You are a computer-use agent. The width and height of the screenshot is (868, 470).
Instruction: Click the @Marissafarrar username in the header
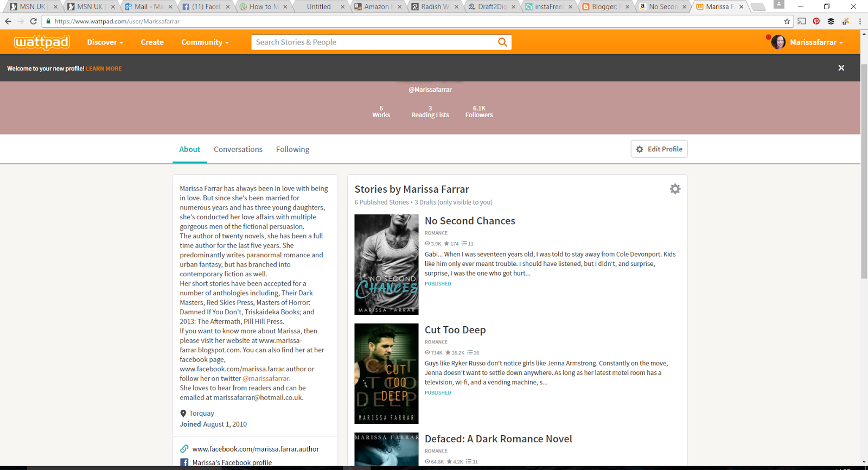tap(430, 90)
